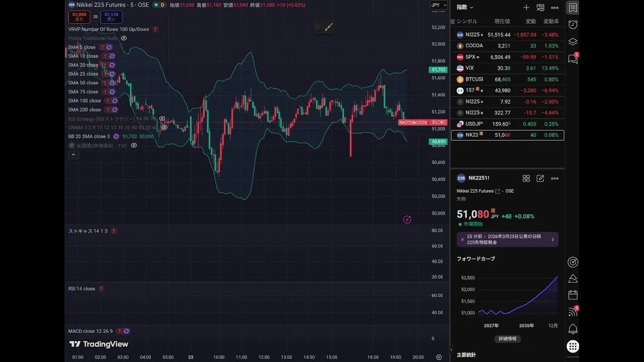
Task: Click the plus icon to add symbol
Action: [526, 8]
